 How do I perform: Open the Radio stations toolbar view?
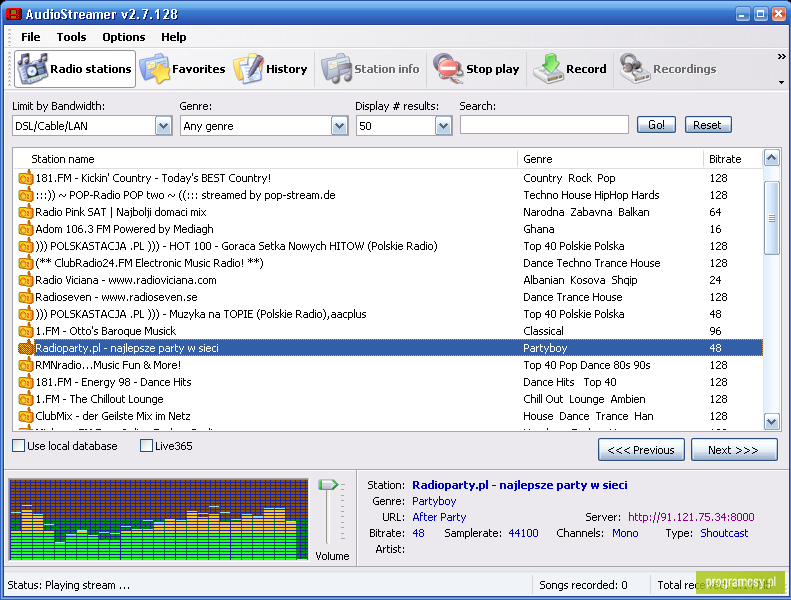click(x=75, y=69)
